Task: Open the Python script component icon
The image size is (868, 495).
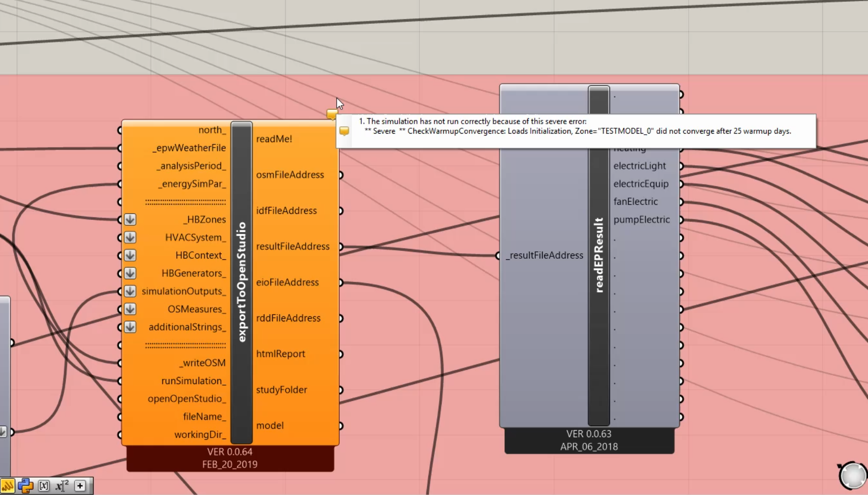Action: (26, 486)
